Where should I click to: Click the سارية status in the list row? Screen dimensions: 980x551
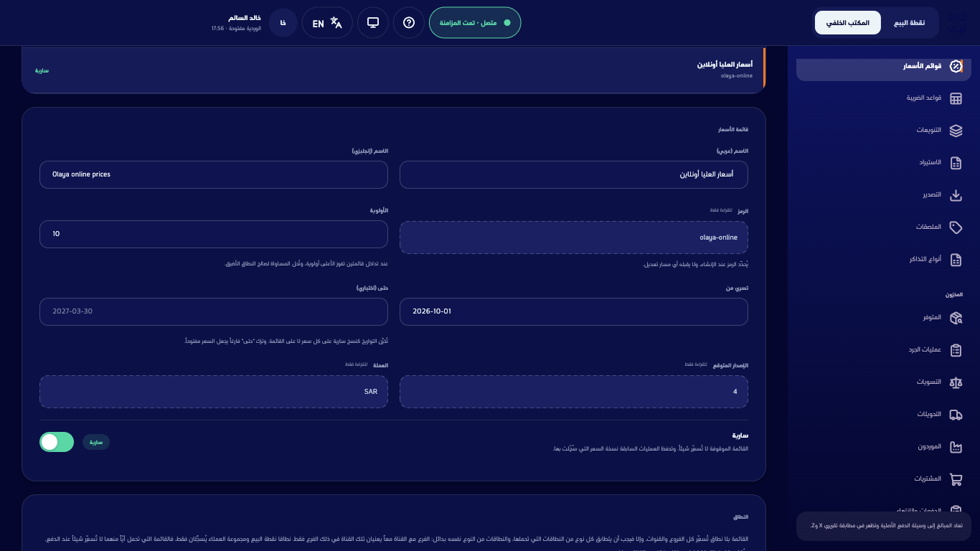[42, 70]
